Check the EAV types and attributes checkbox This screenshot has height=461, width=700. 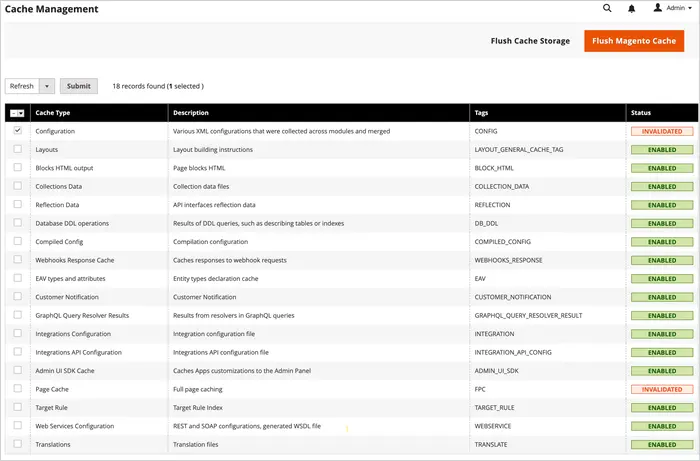[17, 278]
